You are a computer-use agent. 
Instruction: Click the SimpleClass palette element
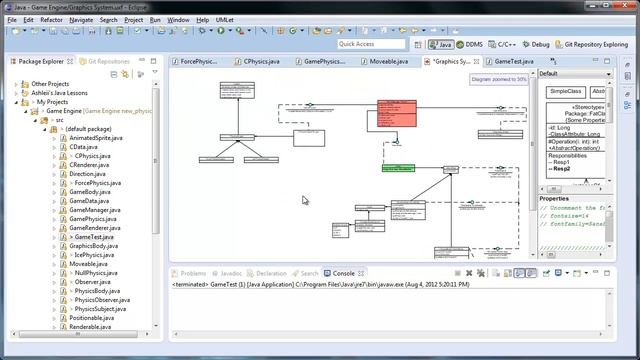click(x=566, y=92)
